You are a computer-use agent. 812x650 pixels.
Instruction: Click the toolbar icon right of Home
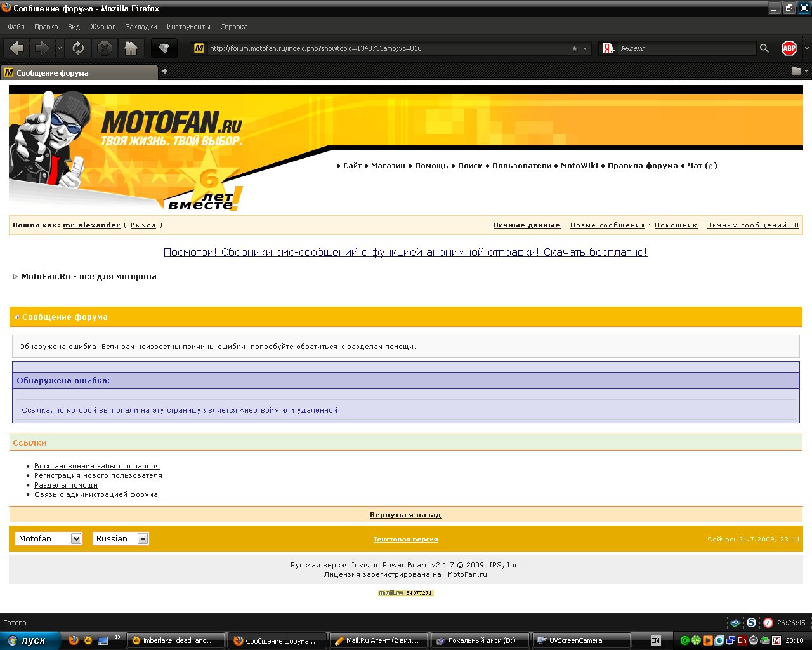[x=164, y=48]
